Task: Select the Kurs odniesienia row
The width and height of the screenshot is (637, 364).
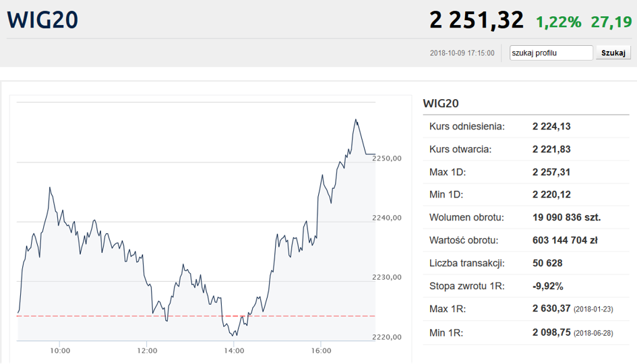Action: click(526, 126)
